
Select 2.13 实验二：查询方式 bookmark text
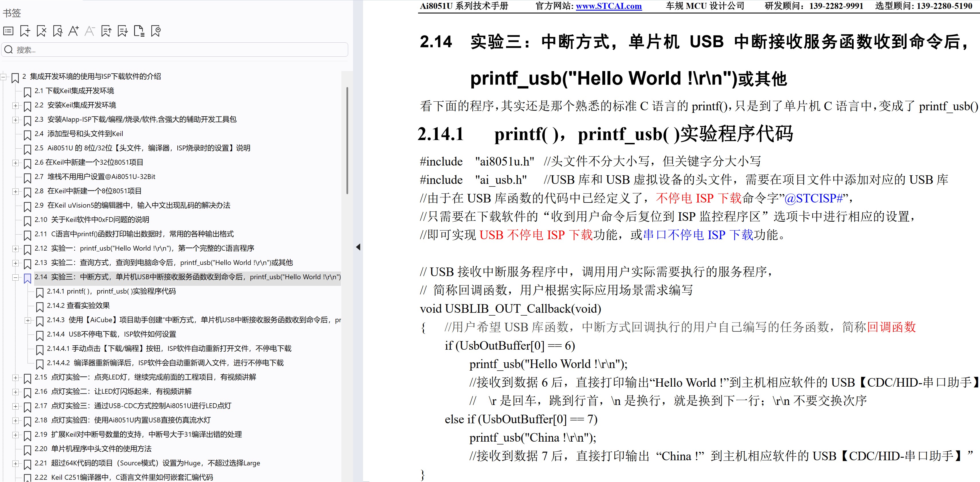pyautogui.click(x=164, y=263)
